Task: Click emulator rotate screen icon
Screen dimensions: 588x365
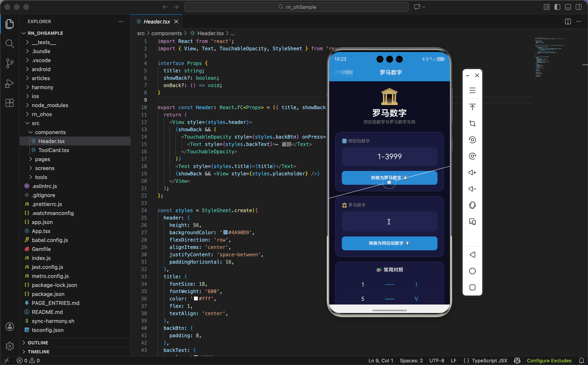Action: pyautogui.click(x=472, y=205)
